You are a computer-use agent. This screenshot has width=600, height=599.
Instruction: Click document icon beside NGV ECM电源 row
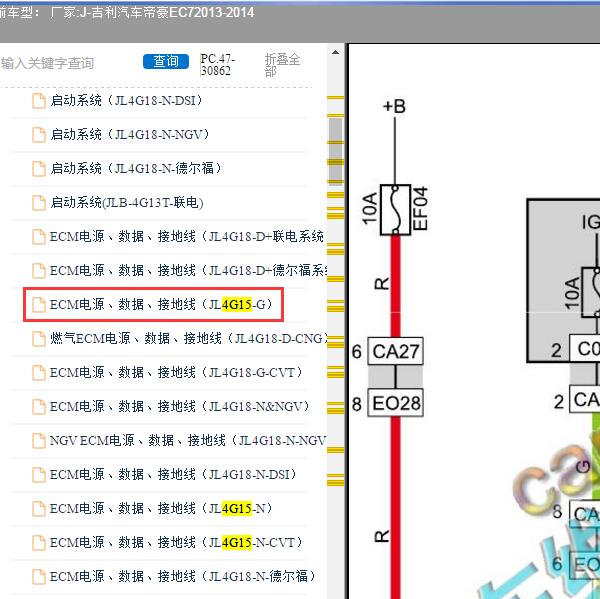(x=39, y=441)
